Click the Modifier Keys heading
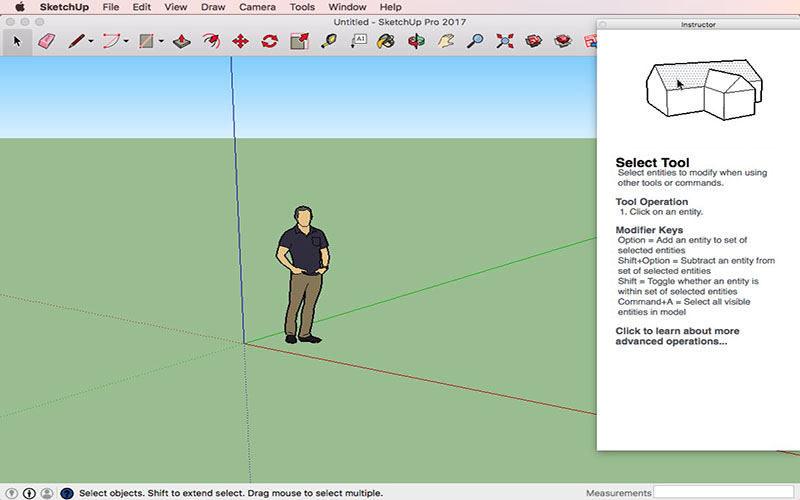Viewport: 800px width, 500px height. pos(649,230)
